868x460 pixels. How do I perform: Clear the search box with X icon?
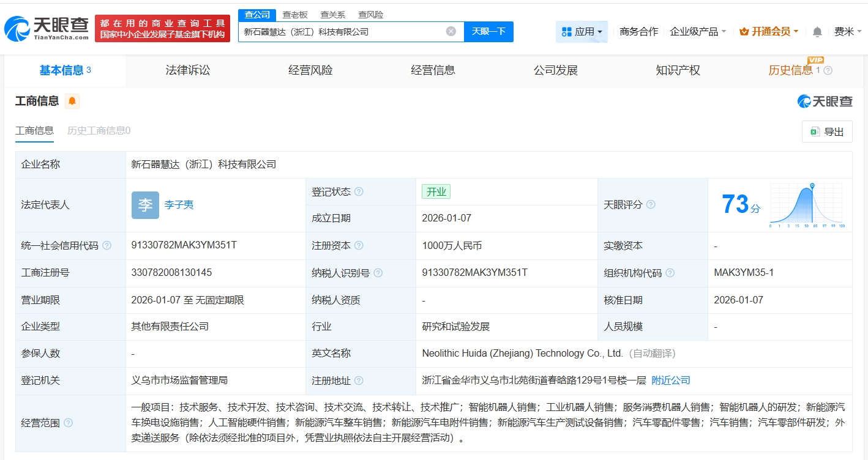(x=451, y=31)
